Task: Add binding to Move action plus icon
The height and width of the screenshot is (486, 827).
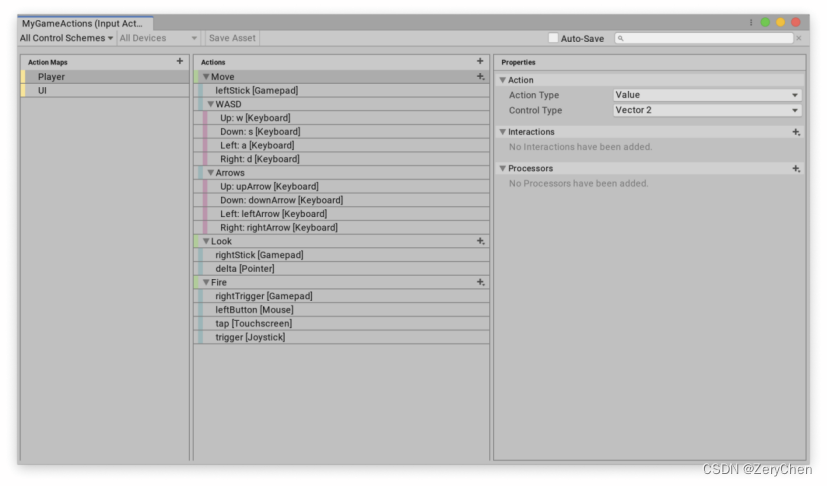Action: click(x=480, y=77)
